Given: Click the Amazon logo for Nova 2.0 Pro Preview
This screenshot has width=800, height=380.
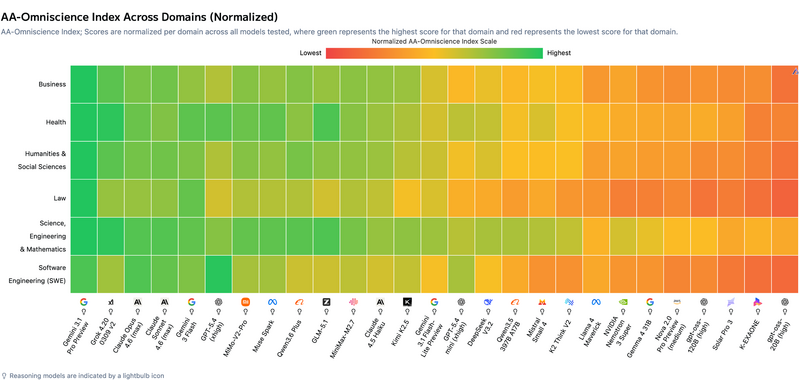Looking at the screenshot, I should pyautogui.click(x=677, y=302).
